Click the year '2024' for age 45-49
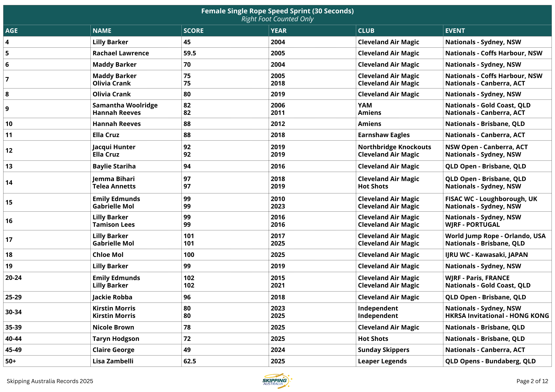 [x=278, y=350]
